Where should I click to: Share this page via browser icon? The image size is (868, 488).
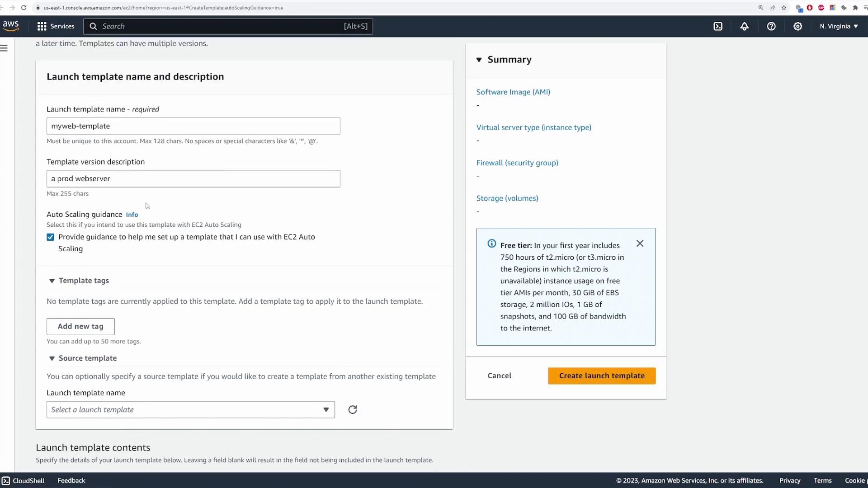pos(773,8)
